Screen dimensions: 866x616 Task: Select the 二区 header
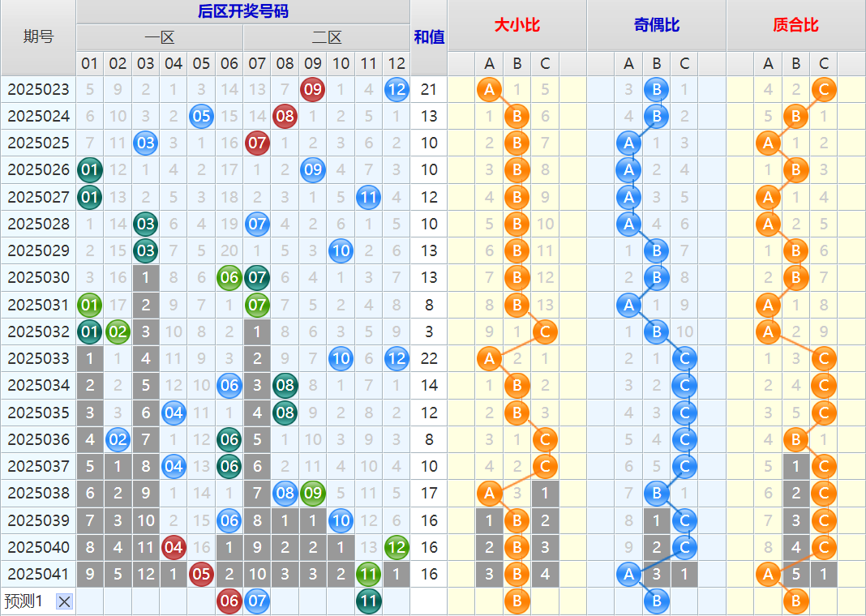[x=327, y=38]
